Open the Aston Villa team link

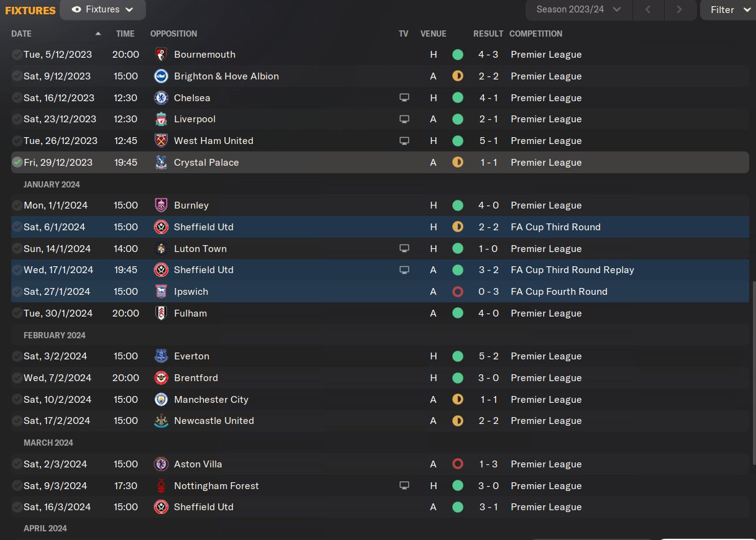tap(198, 464)
